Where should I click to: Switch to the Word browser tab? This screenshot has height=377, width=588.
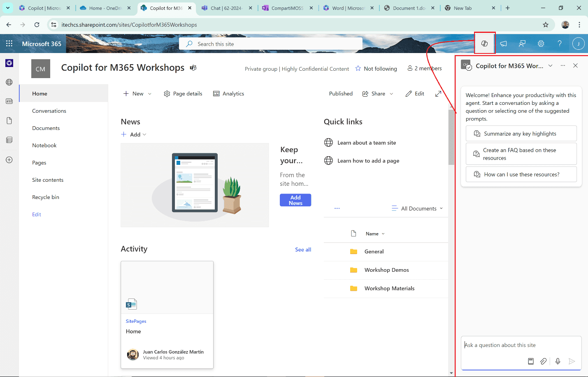pos(348,8)
